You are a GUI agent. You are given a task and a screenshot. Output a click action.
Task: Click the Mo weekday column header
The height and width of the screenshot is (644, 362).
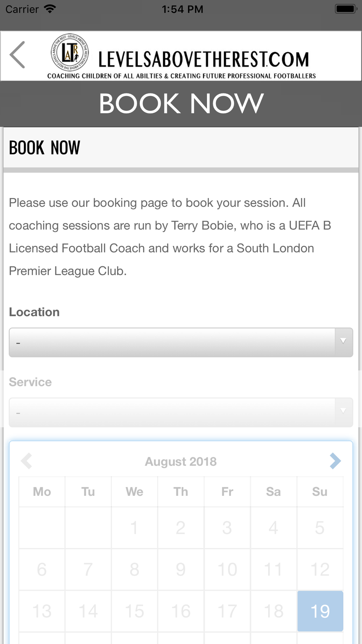click(42, 492)
